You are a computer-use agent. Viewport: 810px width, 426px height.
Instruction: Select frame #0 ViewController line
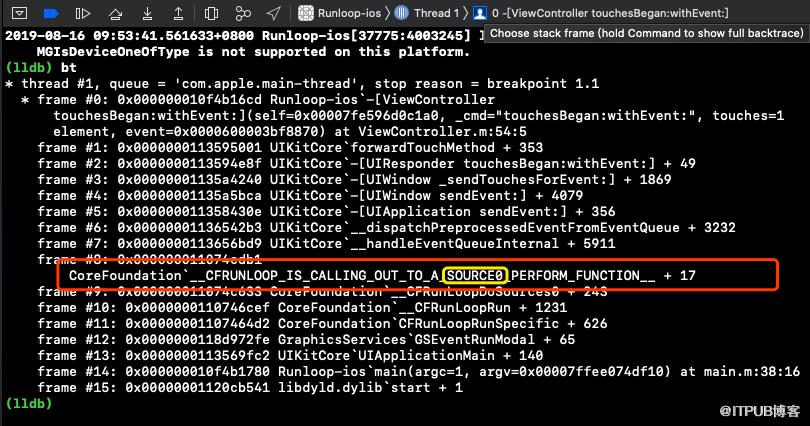258,100
